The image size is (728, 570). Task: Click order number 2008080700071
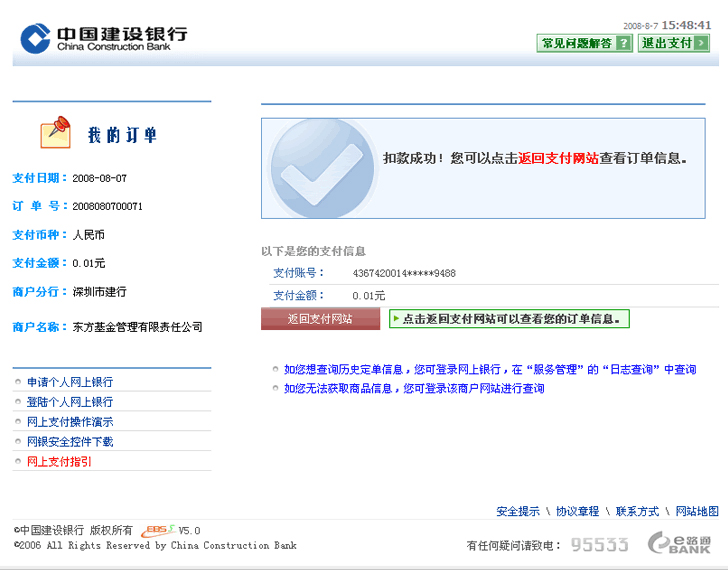[107, 207]
